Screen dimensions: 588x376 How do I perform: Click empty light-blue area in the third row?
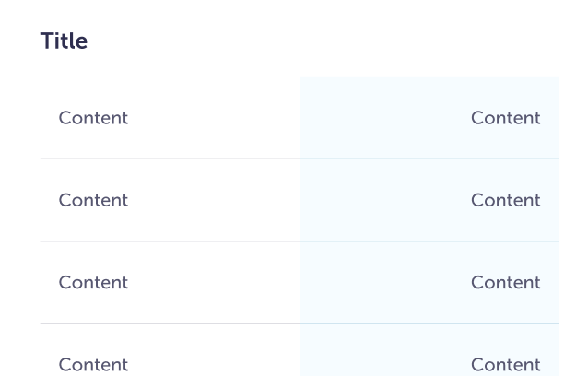click(378, 282)
